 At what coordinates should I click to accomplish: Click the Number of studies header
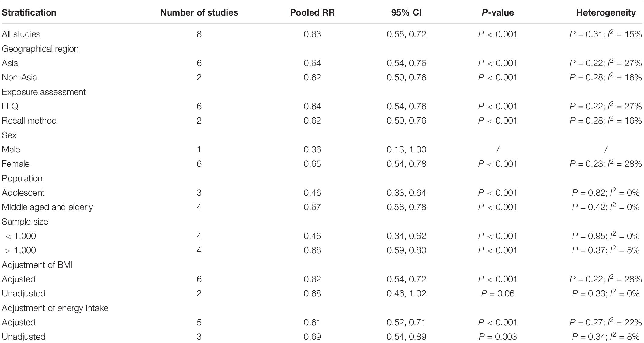(x=199, y=12)
